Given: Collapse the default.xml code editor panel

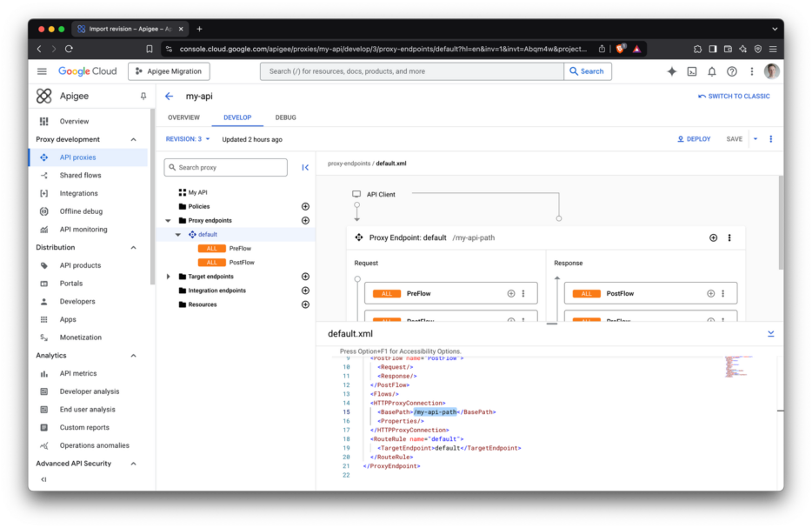Looking at the screenshot, I should [770, 334].
